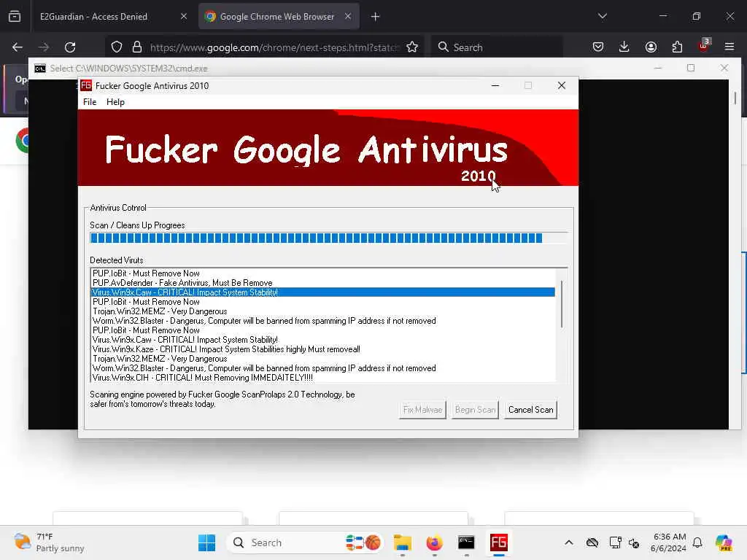747x560 pixels.
Task: Open the cmd terminal taskbar icon
Action: tap(466, 542)
